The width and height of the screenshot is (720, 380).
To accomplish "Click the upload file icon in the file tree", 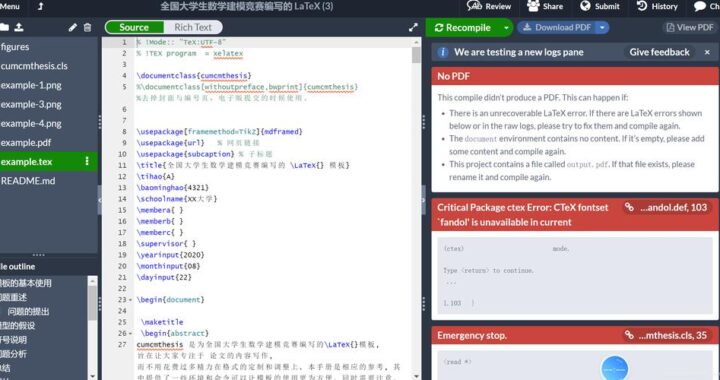I will 19,27.
